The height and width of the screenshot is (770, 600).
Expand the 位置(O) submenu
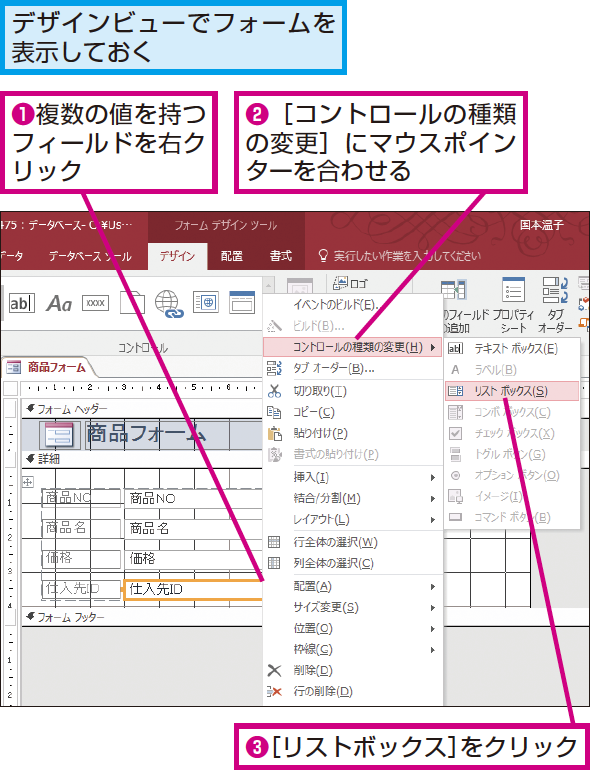tap(353, 629)
